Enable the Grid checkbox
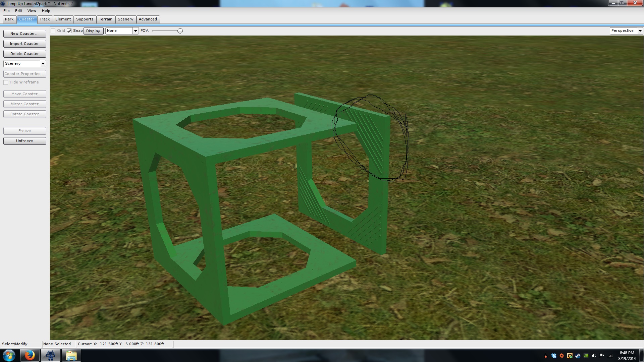The image size is (644, 362). [53, 31]
